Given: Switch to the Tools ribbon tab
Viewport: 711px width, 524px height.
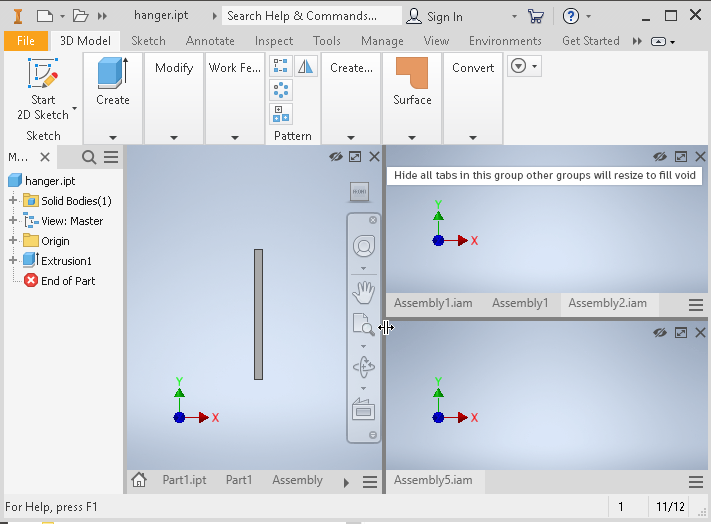Looking at the screenshot, I should [x=326, y=41].
